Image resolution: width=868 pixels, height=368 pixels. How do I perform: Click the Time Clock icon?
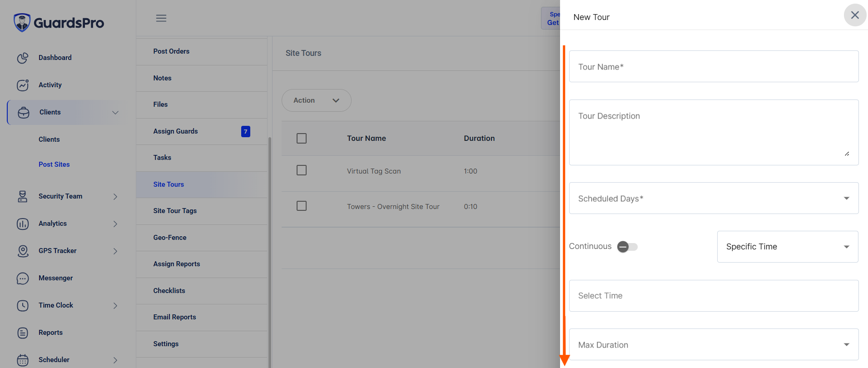23,305
